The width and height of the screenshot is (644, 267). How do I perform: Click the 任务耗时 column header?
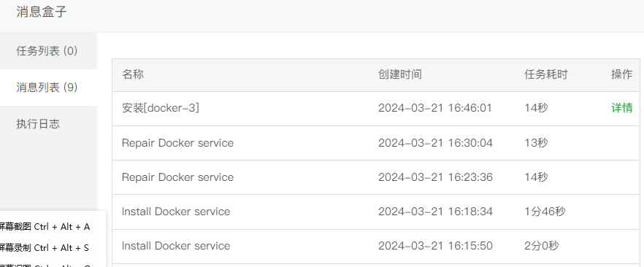pyautogui.click(x=546, y=74)
